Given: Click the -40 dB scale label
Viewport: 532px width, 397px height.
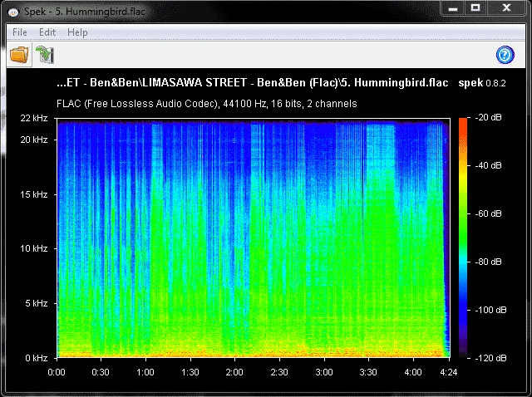Looking at the screenshot, I should pyautogui.click(x=488, y=165).
